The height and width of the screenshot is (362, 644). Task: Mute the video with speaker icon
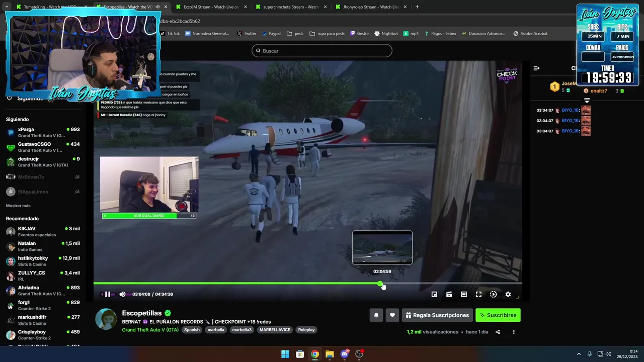(122, 295)
